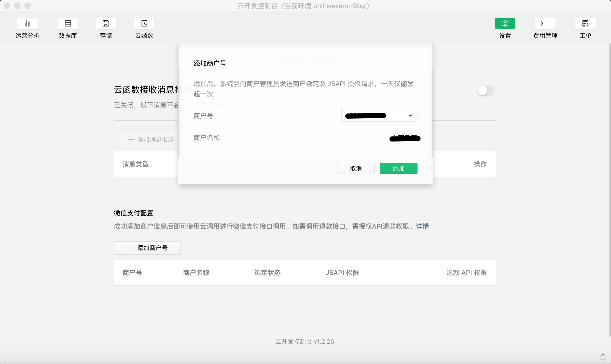Toggle the 云函数接收消息推送 switch
Image resolution: width=611 pixels, height=364 pixels.
pos(486,91)
